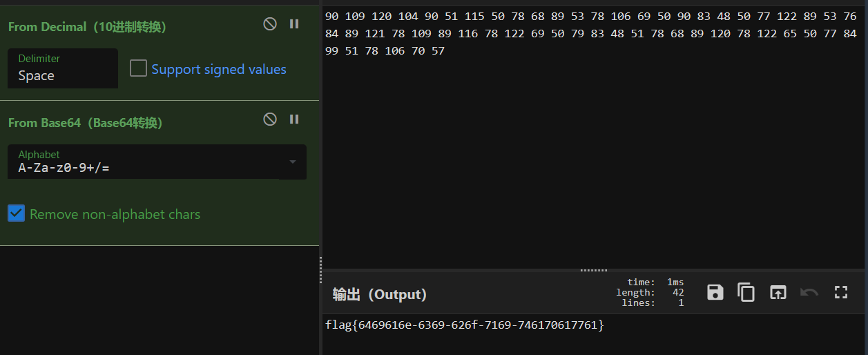Image resolution: width=868 pixels, height=355 pixels.
Task: Open the Base64 Alphabet dropdown arrow
Action: click(292, 162)
